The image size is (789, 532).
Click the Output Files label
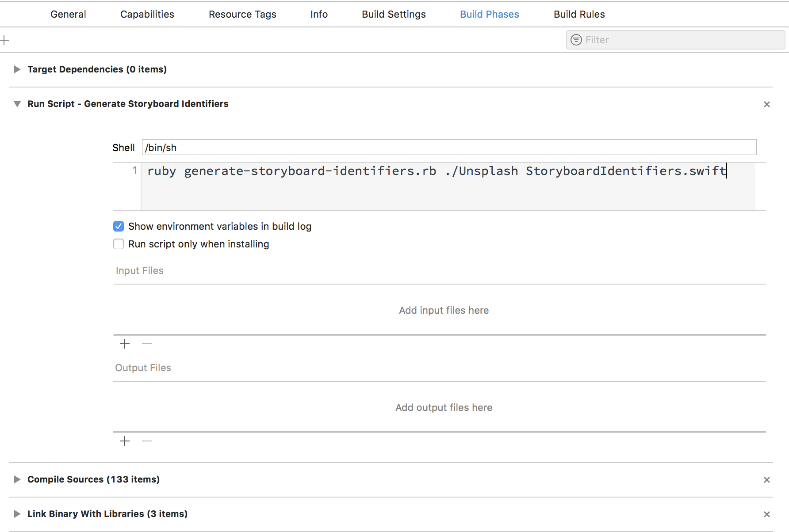point(143,368)
